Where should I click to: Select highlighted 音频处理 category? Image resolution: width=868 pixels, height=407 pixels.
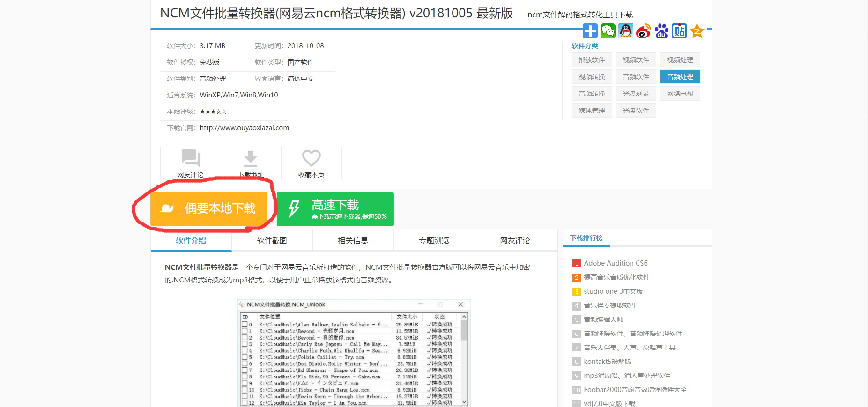680,77
